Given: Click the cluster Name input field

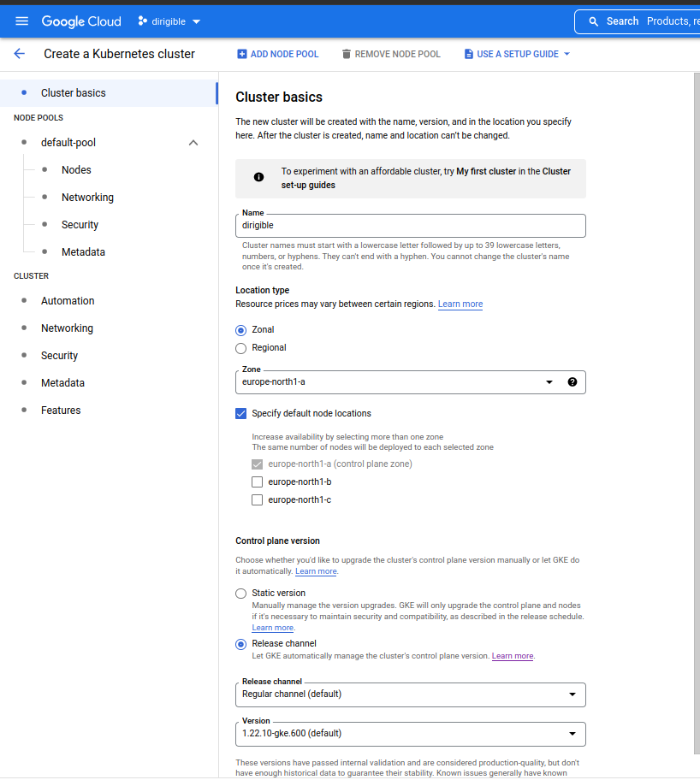Looking at the screenshot, I should tap(410, 226).
